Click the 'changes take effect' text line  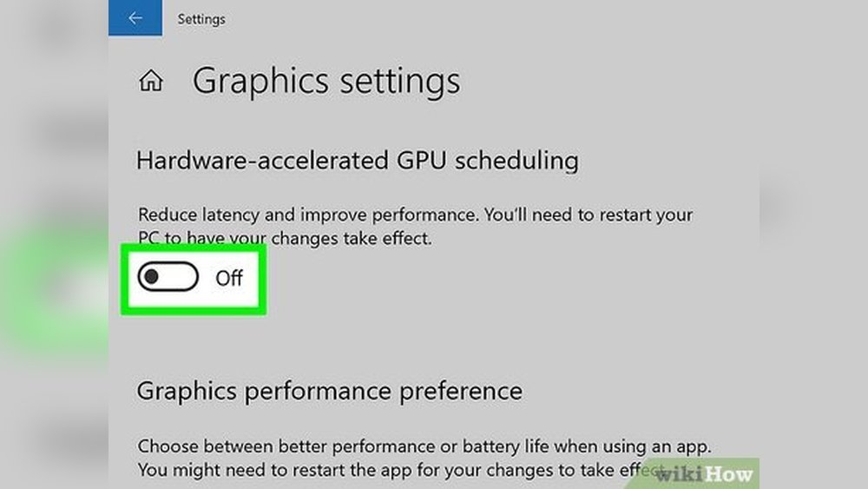pos(285,238)
